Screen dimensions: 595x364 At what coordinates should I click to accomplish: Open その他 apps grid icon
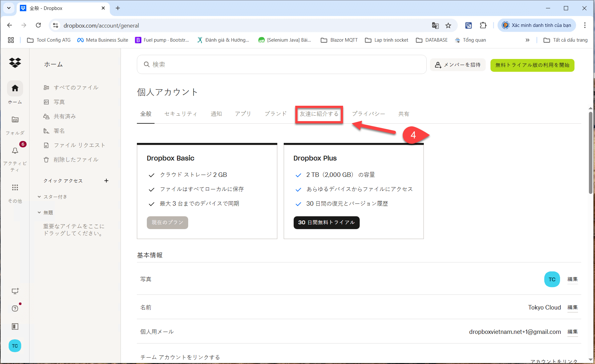pos(15,187)
